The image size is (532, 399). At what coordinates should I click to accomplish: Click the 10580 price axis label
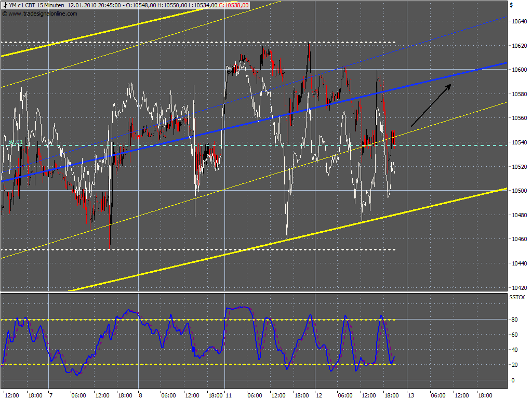(x=519, y=94)
